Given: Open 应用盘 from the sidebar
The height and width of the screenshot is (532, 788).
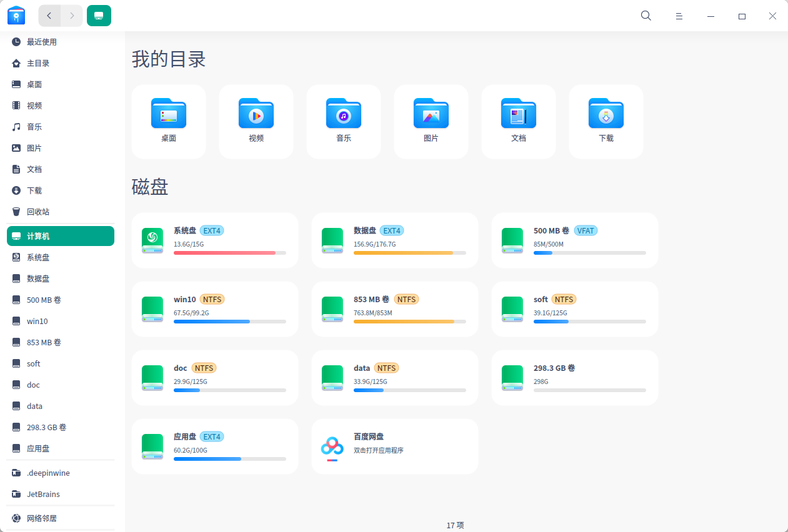Looking at the screenshot, I should pyautogui.click(x=61, y=448).
